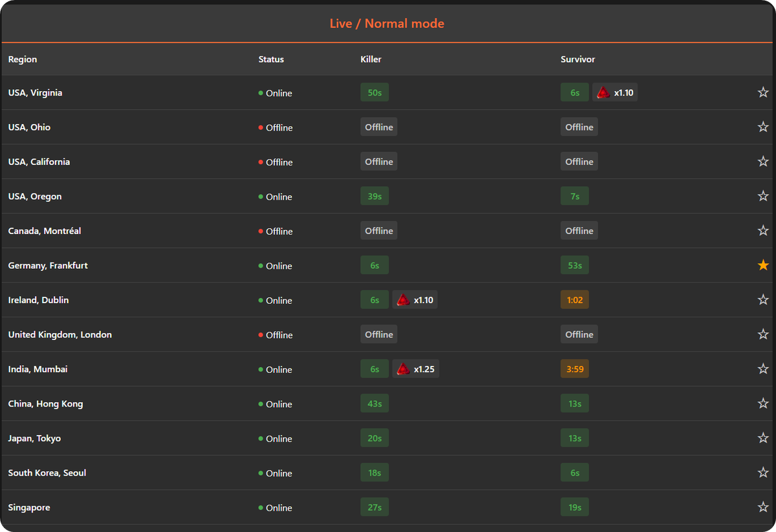
Task: Favorite the Singapore region
Action: click(x=763, y=507)
